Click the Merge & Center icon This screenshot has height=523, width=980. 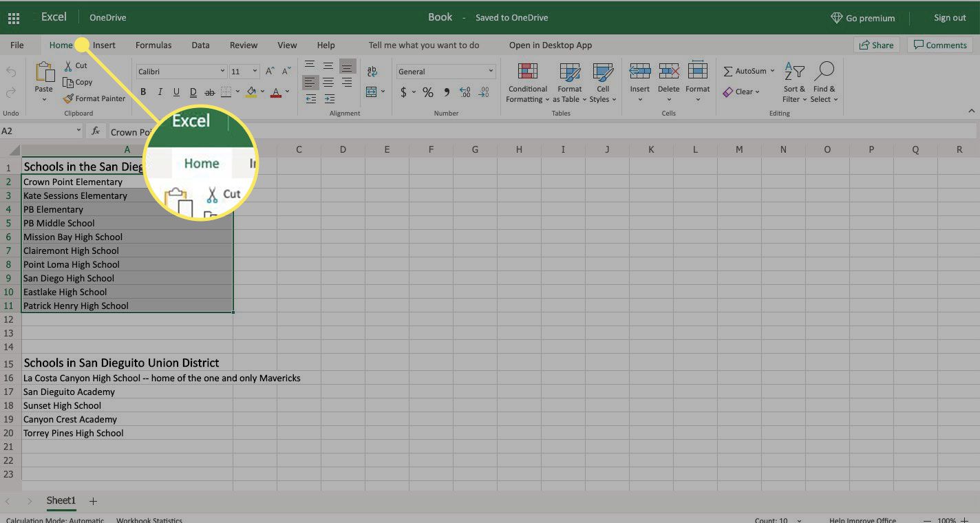(372, 92)
